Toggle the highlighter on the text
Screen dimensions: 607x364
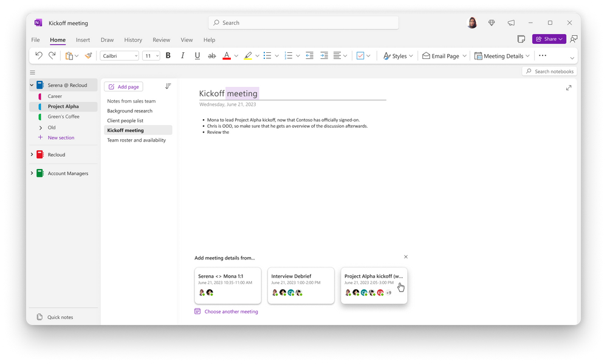pos(249,55)
